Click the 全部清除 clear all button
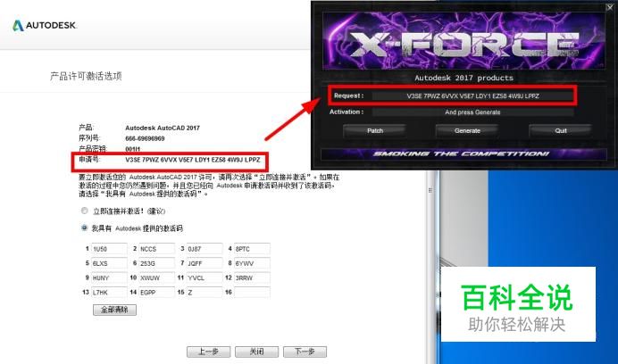The image size is (618, 364). [114, 310]
